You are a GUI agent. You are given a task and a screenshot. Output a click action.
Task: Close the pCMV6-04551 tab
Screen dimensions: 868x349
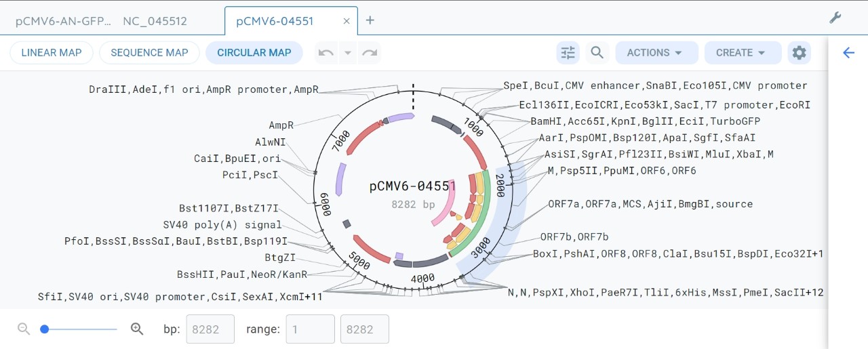tap(347, 21)
